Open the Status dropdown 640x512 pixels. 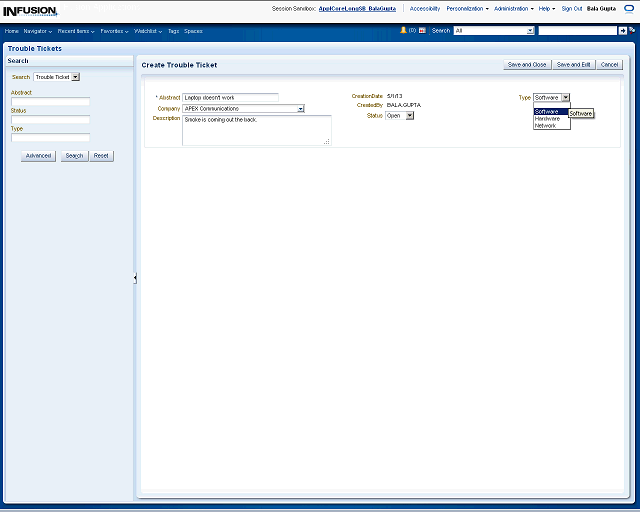[x=410, y=116]
